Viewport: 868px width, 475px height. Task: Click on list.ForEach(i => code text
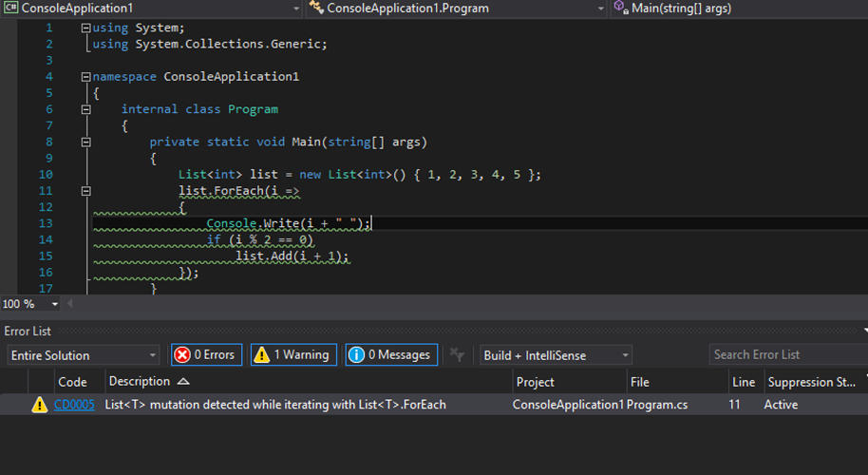point(238,191)
